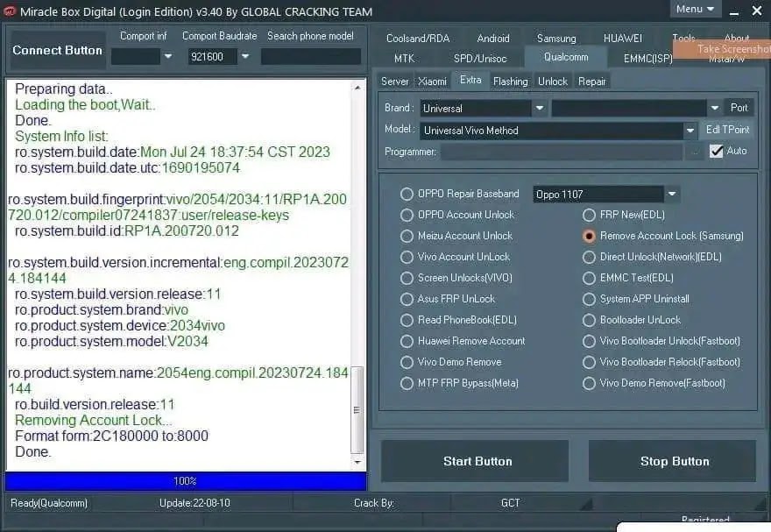Select Bootloader UnLock option
Viewport: 771px width, 532px height.
tap(589, 321)
